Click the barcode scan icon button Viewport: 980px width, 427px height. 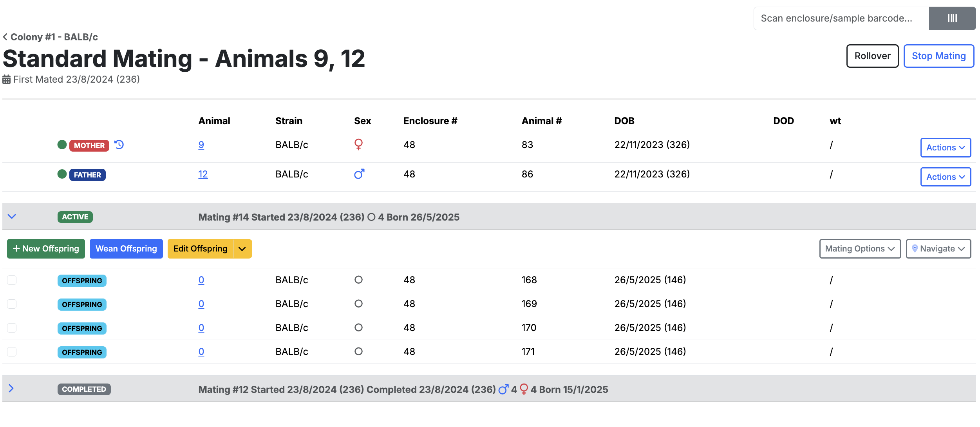[952, 18]
